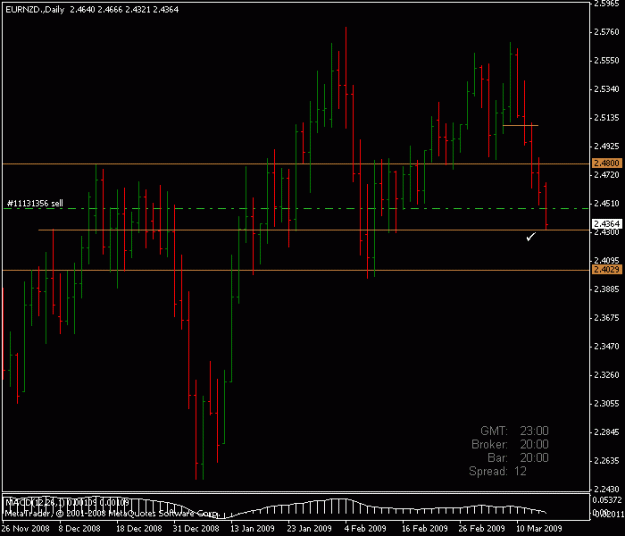Click the 18 Dec 2008 date label
The image size is (625, 536).
(x=139, y=528)
